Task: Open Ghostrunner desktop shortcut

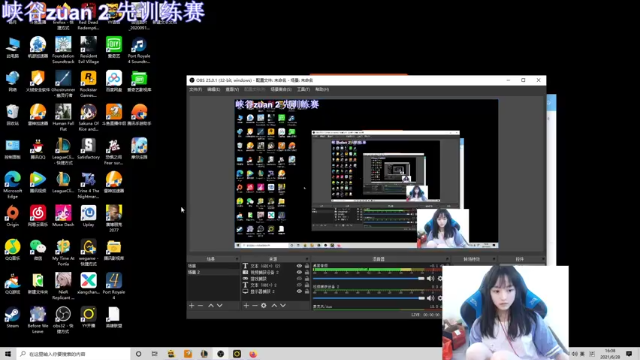Action: point(63,84)
